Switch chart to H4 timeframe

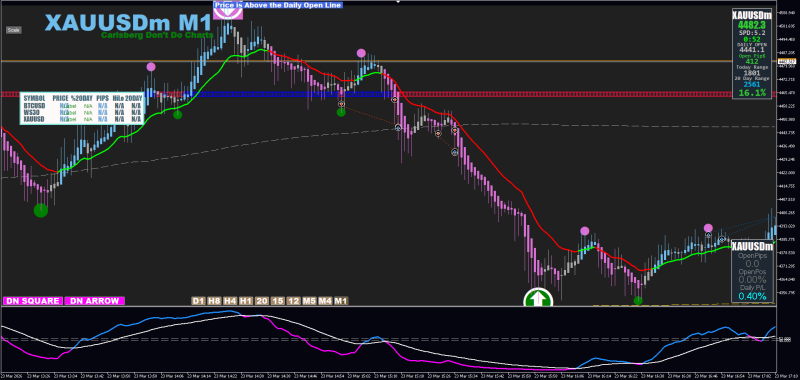230,301
